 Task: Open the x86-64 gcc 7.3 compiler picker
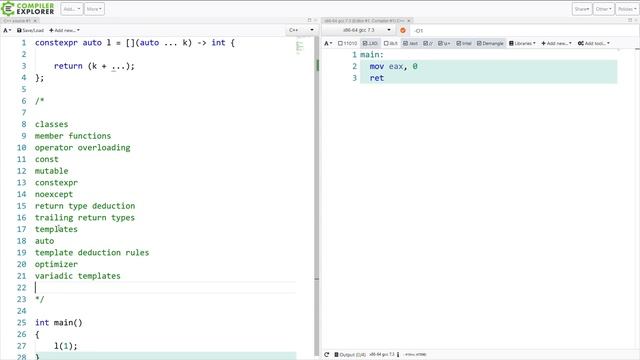pos(359,30)
